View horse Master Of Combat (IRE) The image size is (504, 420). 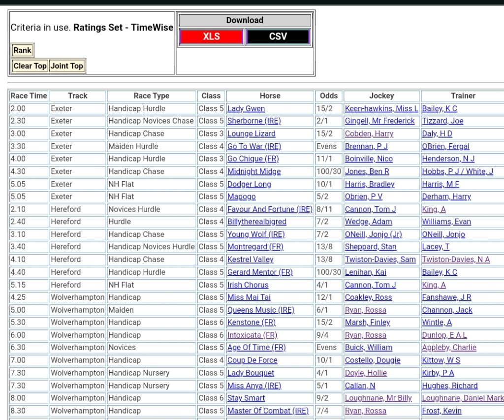click(x=268, y=411)
